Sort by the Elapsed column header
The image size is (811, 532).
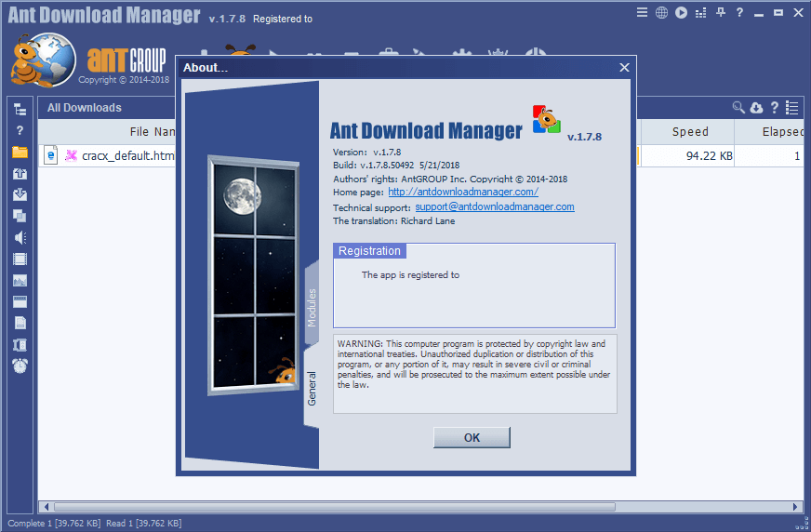(769, 132)
